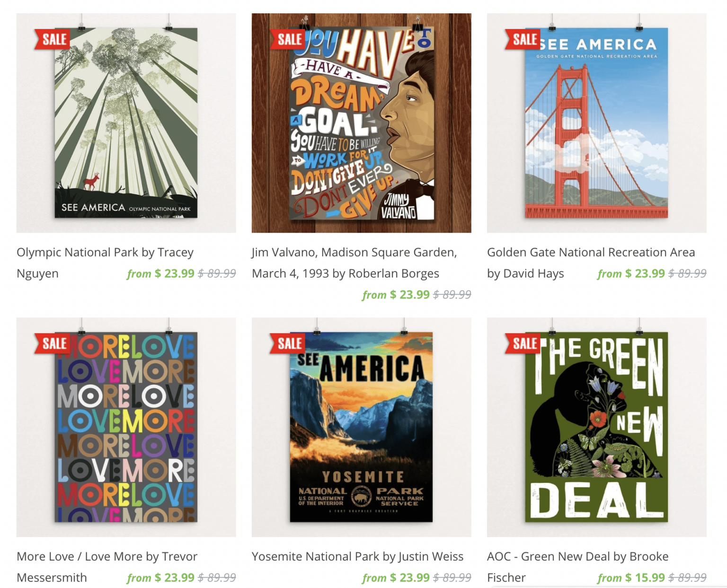Click SALE badge on Green New Deal poster
This screenshot has height=588, width=727.
point(523,343)
